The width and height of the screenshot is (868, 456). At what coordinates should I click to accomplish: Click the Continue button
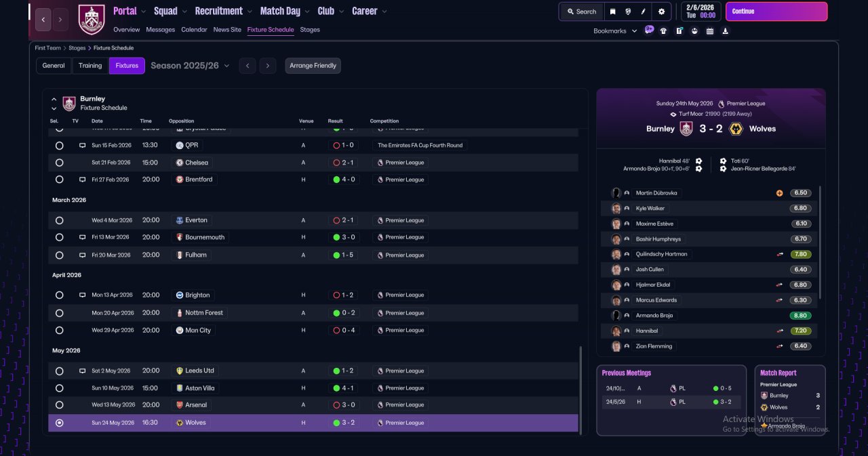point(776,12)
